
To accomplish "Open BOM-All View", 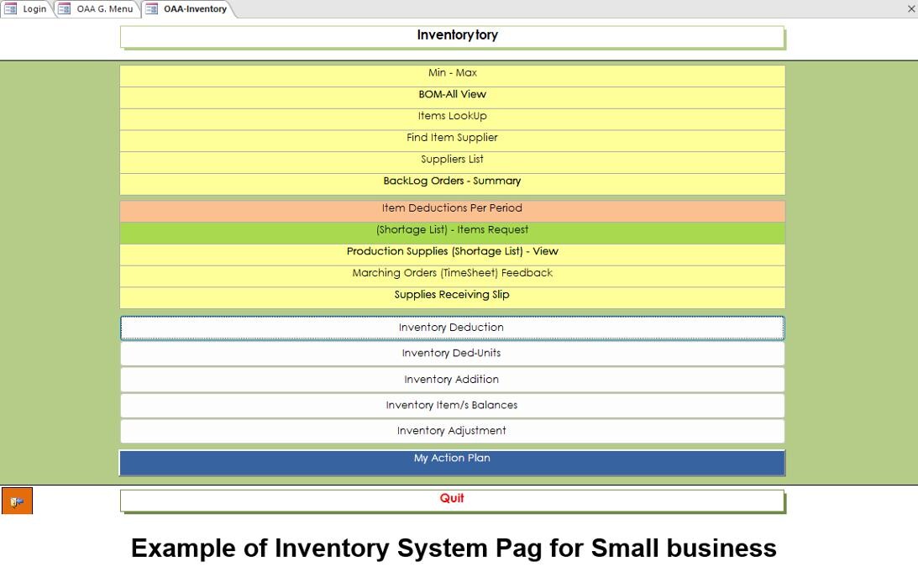I will click(x=452, y=95).
